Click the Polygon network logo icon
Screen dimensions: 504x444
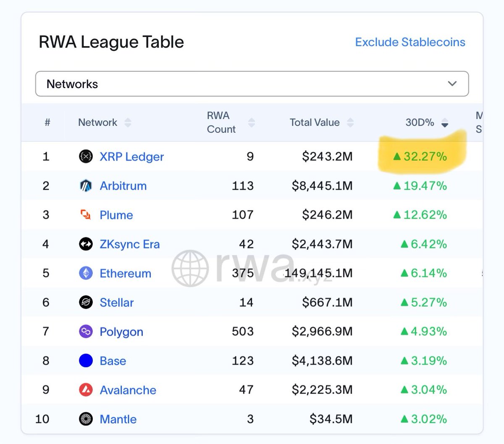[86, 332]
